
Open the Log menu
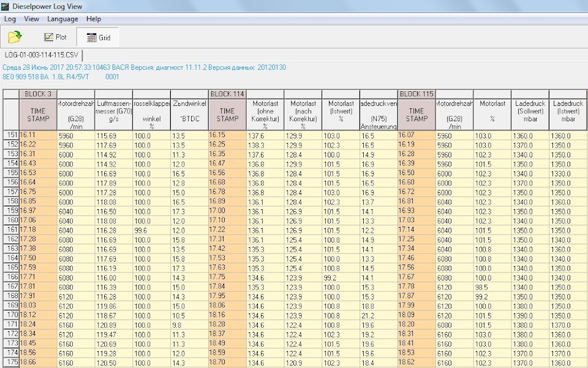[10, 19]
